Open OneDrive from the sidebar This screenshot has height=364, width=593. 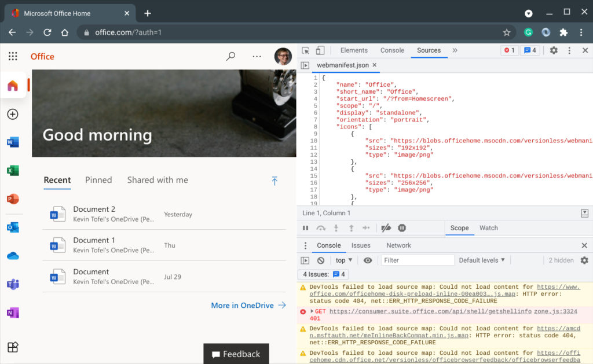(13, 256)
